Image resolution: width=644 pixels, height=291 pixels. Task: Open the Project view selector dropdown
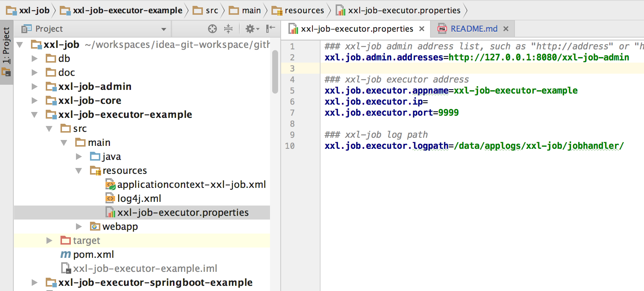coord(163,29)
